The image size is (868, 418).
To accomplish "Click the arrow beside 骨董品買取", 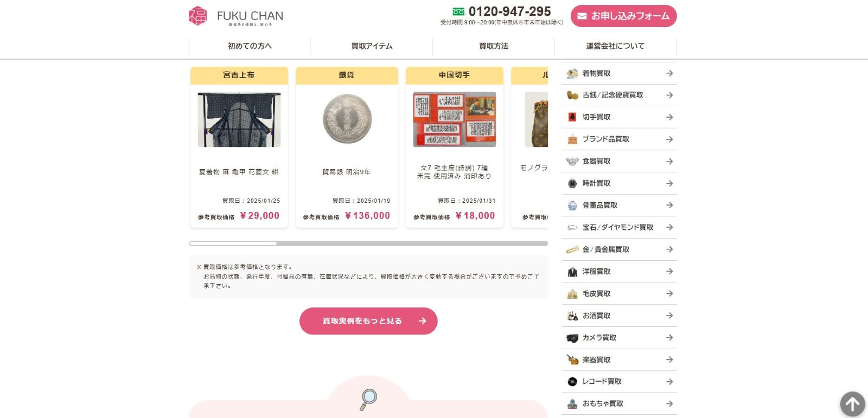I will tap(669, 205).
